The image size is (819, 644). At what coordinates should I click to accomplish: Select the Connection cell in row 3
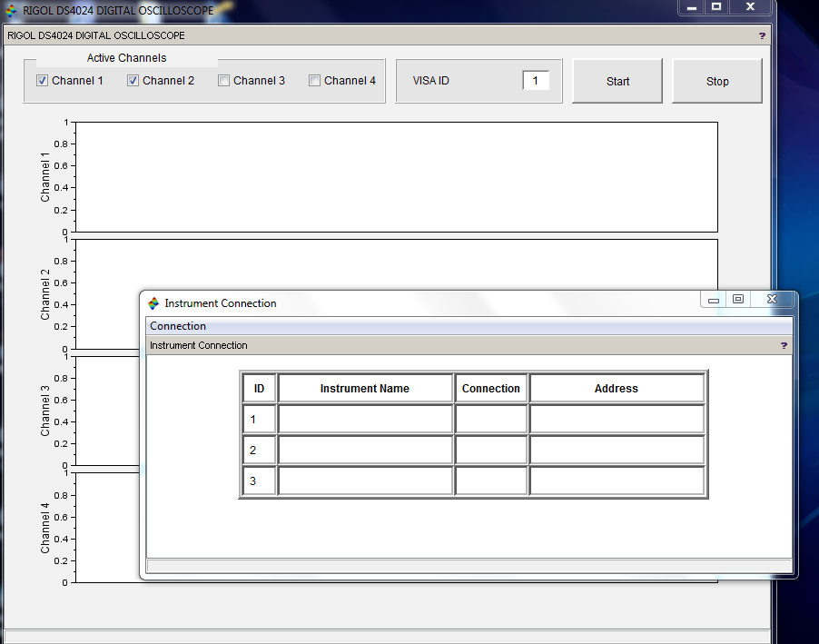pyautogui.click(x=491, y=481)
